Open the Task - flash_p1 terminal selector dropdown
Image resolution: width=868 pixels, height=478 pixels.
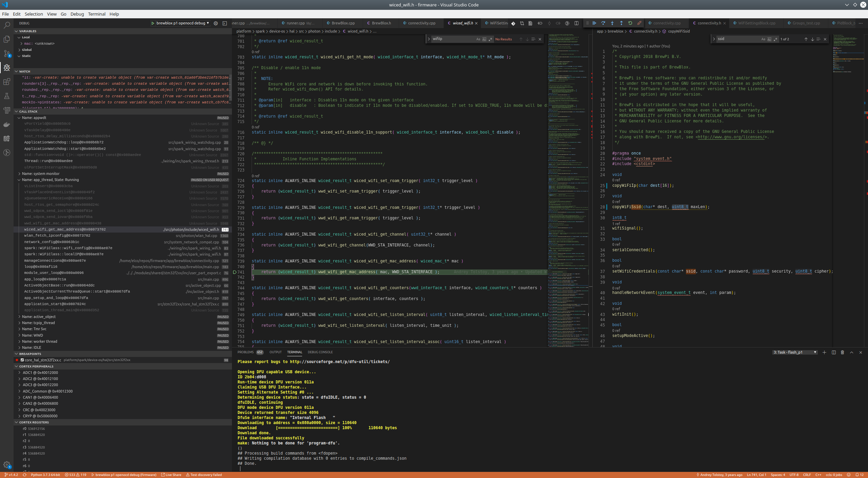794,352
